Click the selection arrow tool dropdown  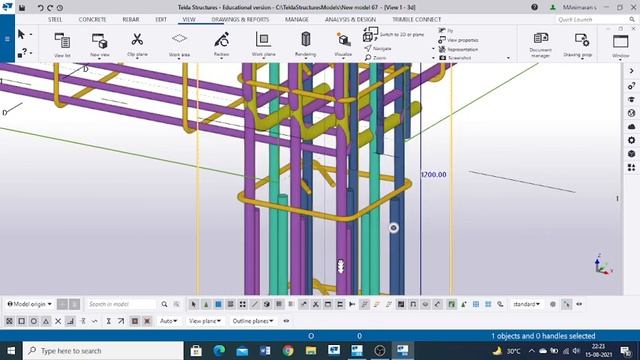(31, 35)
